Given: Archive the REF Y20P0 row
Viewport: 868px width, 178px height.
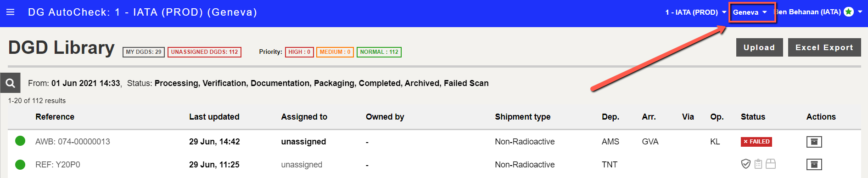Looking at the screenshot, I should pyautogui.click(x=814, y=164).
